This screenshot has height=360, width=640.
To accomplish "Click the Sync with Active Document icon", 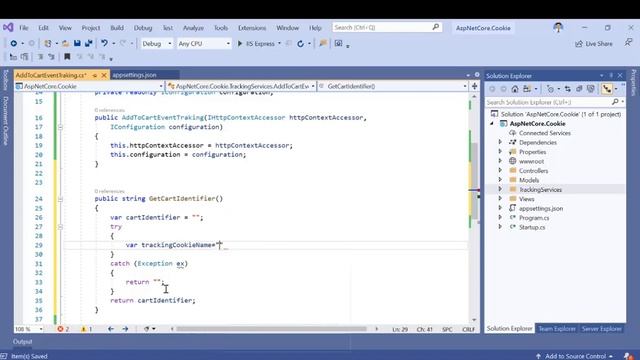I will (x=568, y=89).
